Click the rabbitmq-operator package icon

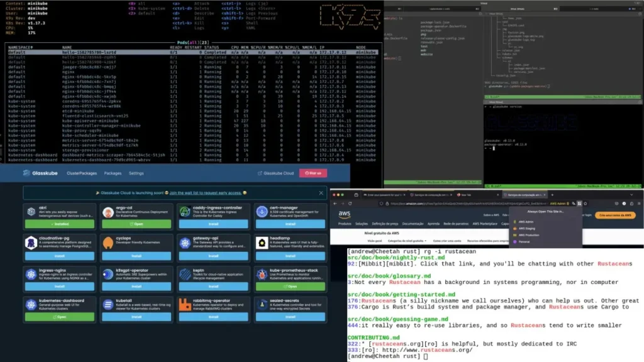click(186, 305)
